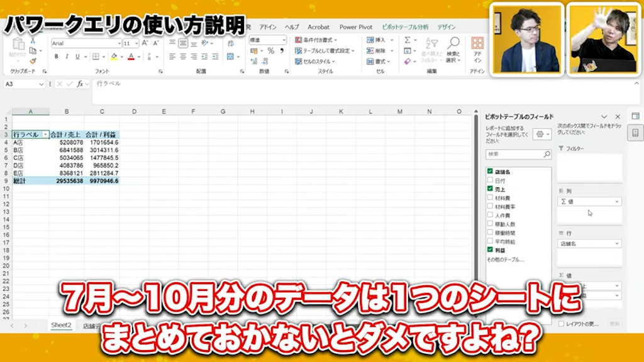
Task: Click the font color red A swatch
Action: point(131,57)
